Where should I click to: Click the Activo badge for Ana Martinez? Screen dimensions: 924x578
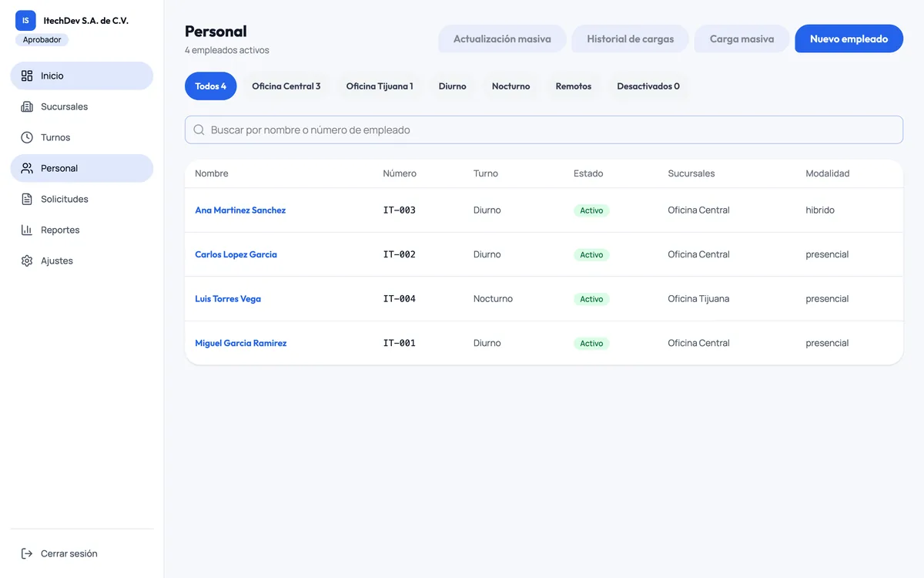click(591, 210)
